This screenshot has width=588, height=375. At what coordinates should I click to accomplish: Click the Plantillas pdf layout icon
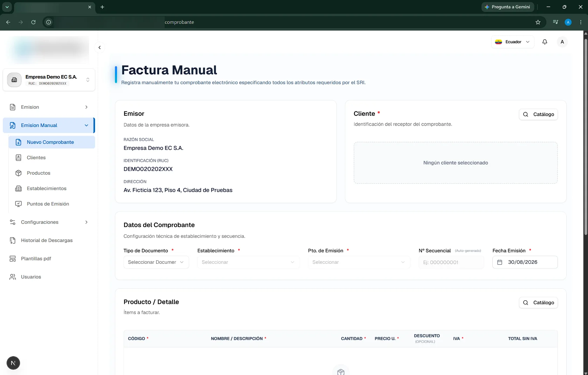[x=13, y=259]
